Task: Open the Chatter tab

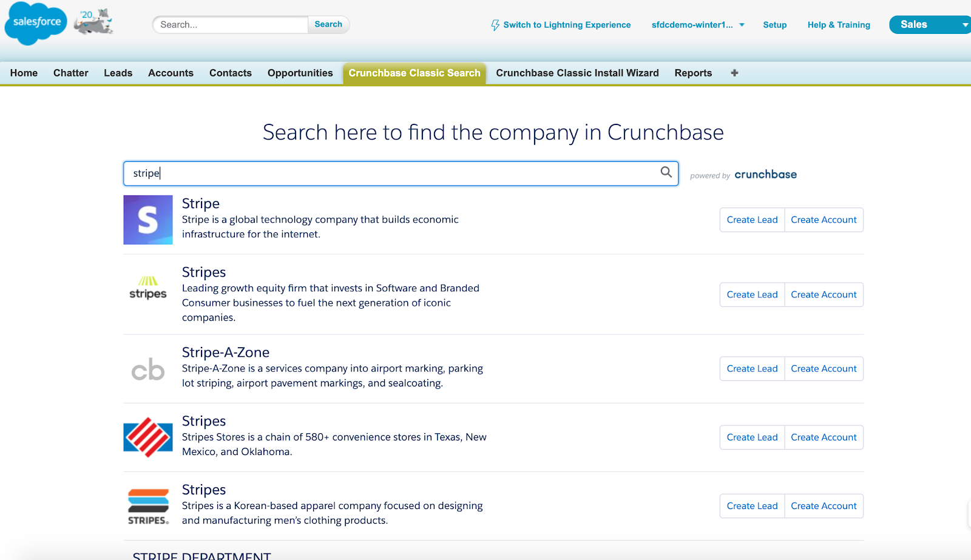Action: pyautogui.click(x=71, y=73)
